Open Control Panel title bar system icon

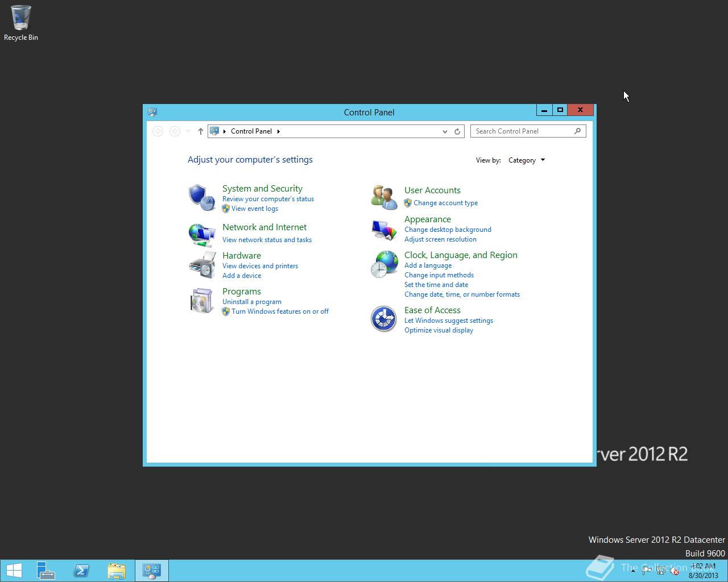coord(152,112)
